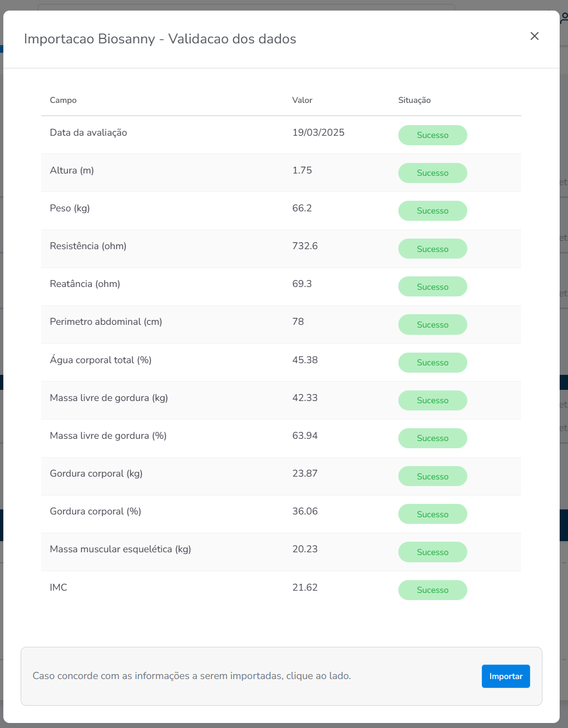Click the Campo column header
Image resolution: width=568 pixels, height=728 pixels.
[x=63, y=100]
